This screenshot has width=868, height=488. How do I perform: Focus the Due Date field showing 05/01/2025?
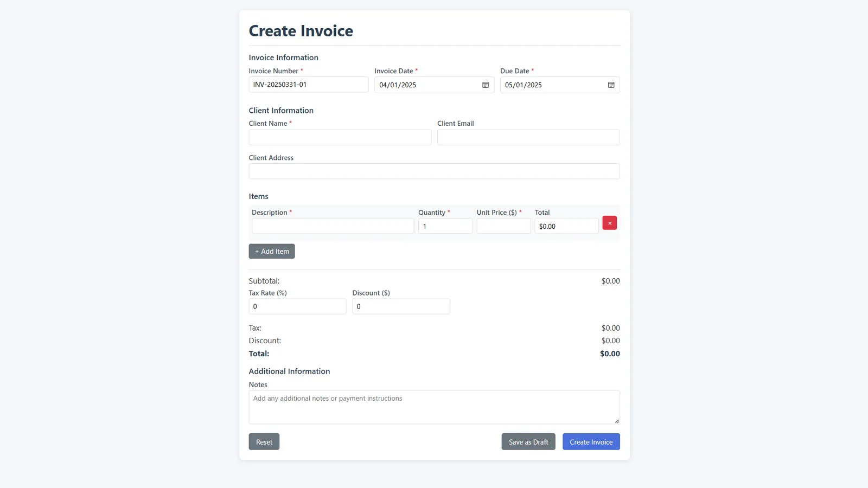tap(560, 85)
